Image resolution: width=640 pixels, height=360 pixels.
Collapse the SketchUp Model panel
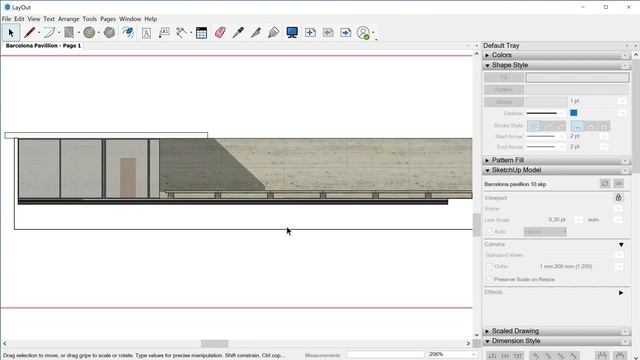tap(487, 170)
